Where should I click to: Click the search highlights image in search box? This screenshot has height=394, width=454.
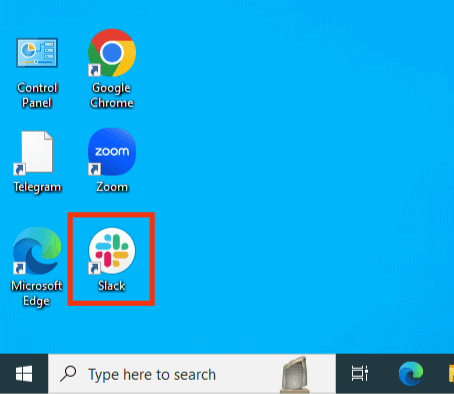click(295, 374)
